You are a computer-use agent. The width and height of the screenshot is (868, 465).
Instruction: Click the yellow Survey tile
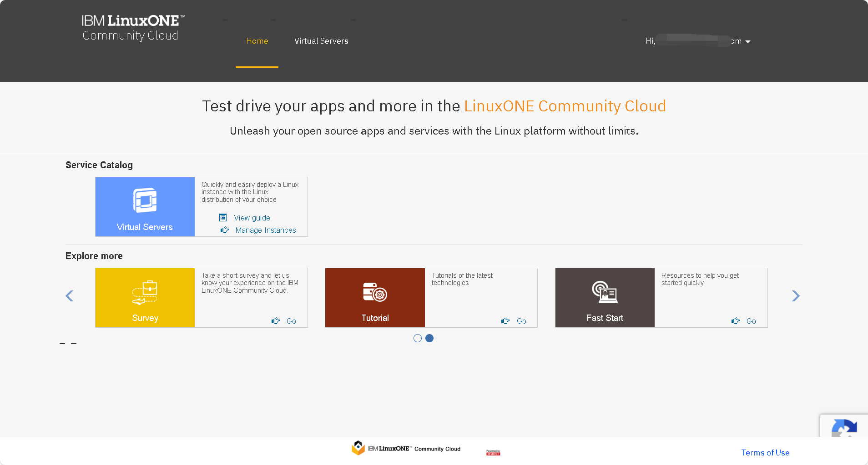coord(145,298)
